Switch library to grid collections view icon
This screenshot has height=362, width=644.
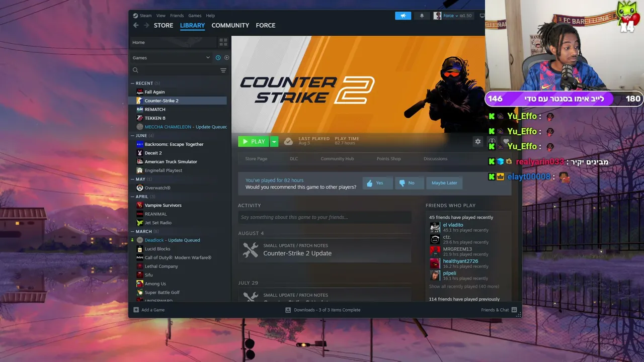click(x=223, y=42)
